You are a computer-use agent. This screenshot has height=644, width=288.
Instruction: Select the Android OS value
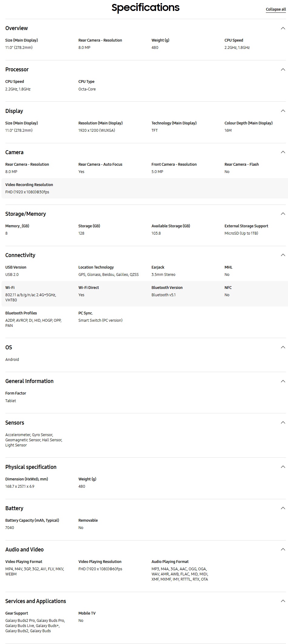pos(12,360)
